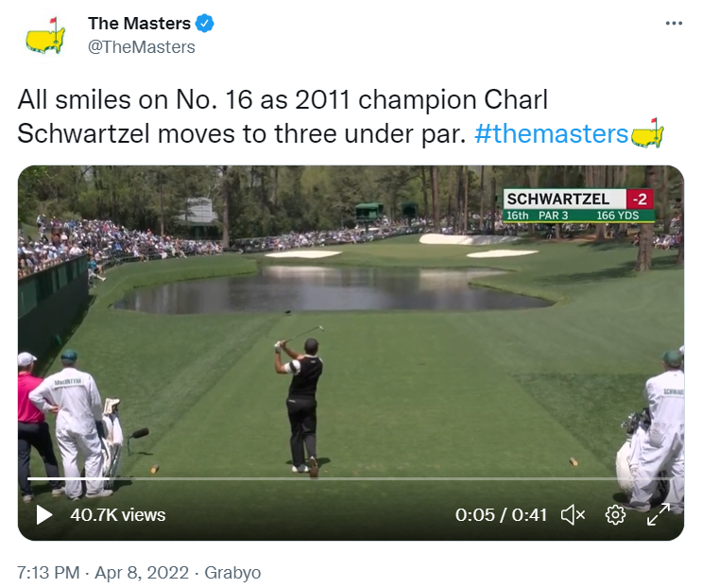702x588 pixels.
Task: Open video settings gear menu
Action: pyautogui.click(x=616, y=515)
